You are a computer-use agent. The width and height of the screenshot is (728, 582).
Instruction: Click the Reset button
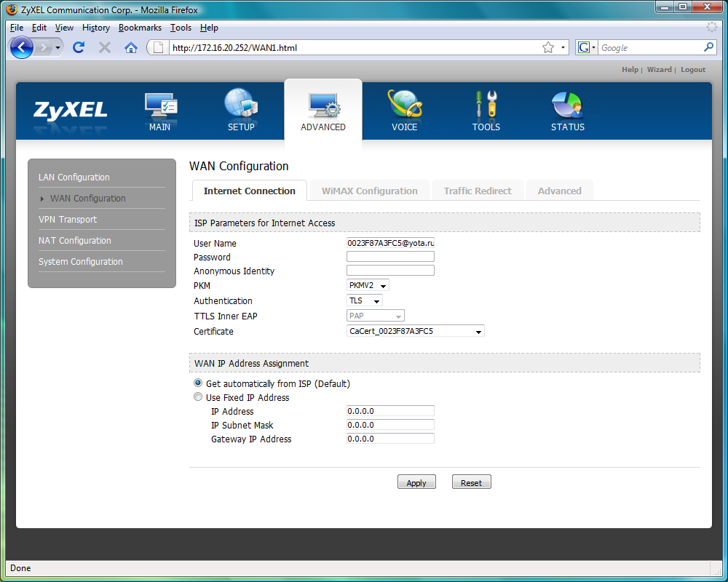471,482
